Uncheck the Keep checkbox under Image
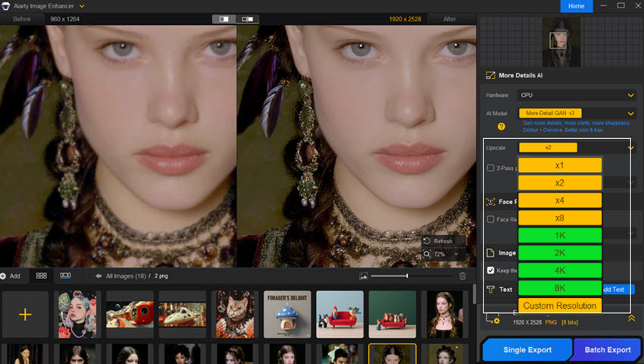The image size is (644, 364). tap(491, 270)
